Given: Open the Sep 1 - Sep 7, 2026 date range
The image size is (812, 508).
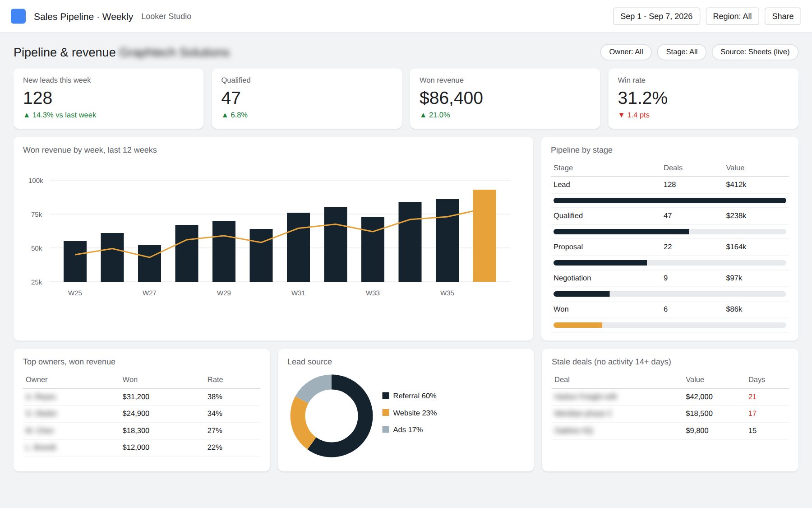Looking at the screenshot, I should click(656, 16).
